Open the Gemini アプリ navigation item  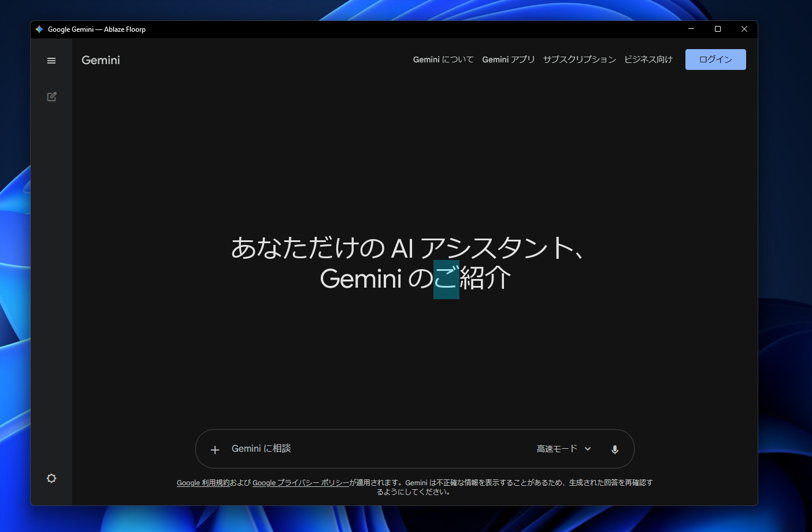point(508,59)
